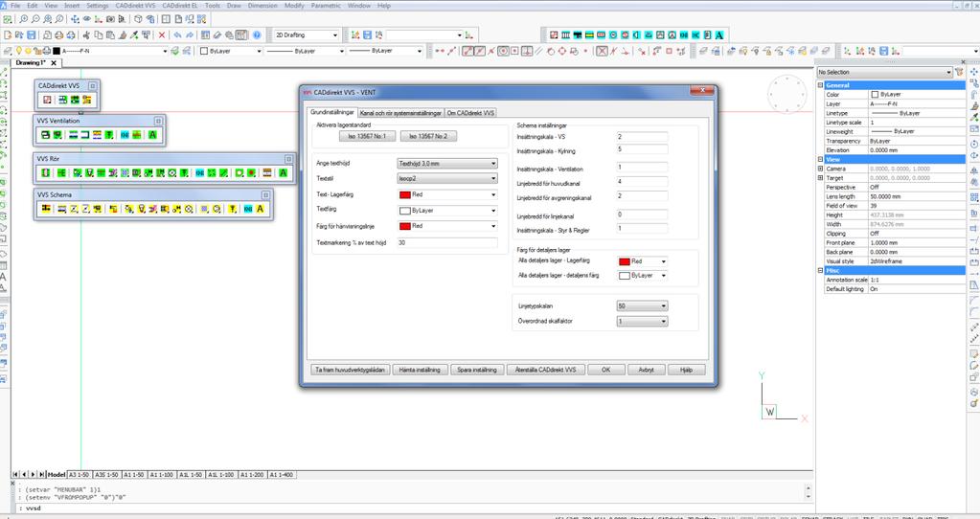Click the last yellow icon in CADdirekt VVS toolbar
The image size is (980, 519).
tap(87, 100)
